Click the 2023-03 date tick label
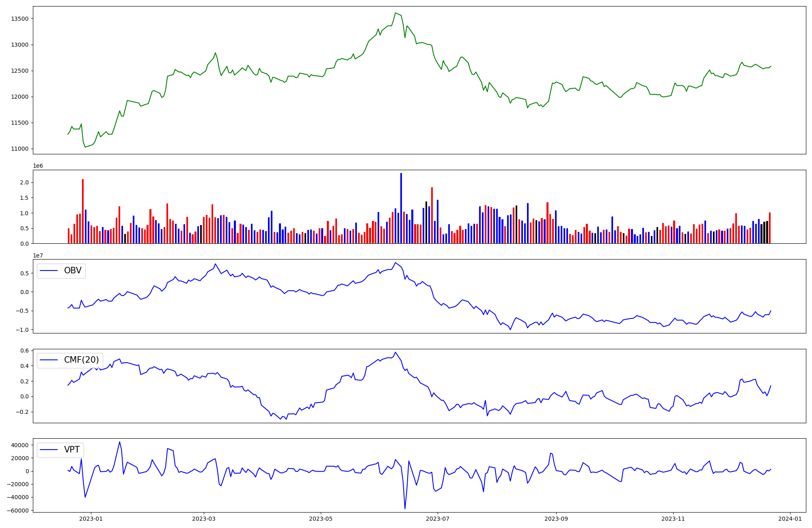Viewport: 812px width, 528px height. click(x=204, y=519)
